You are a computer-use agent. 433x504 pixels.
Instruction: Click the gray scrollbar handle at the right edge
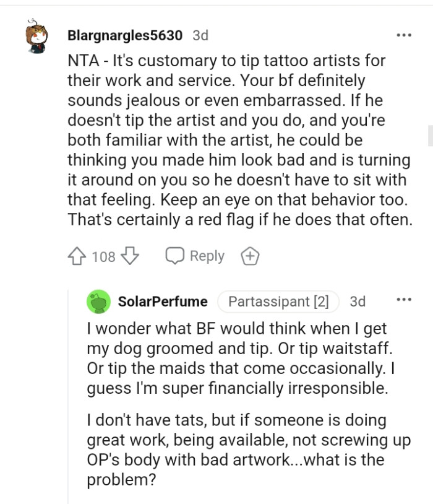430,135
